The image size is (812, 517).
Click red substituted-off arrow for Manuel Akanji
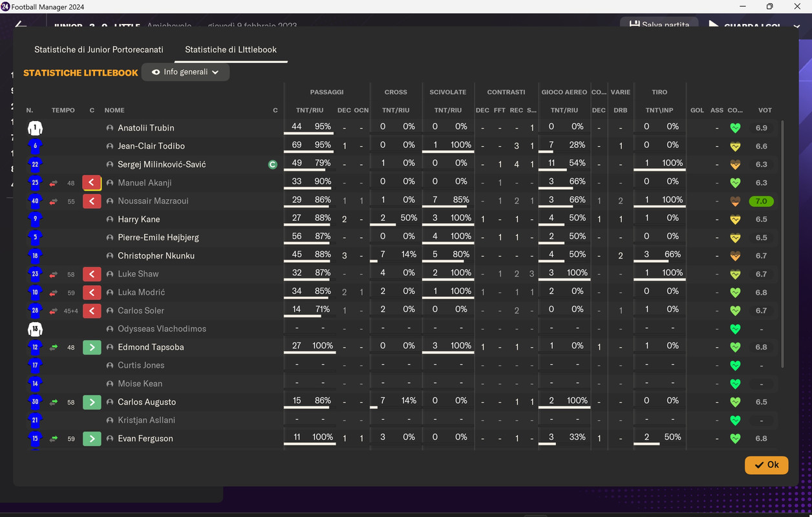pos(92,183)
